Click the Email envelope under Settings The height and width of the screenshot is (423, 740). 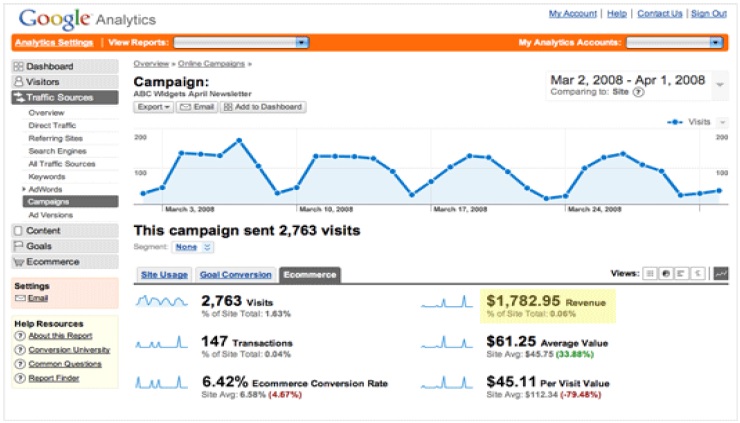20,298
